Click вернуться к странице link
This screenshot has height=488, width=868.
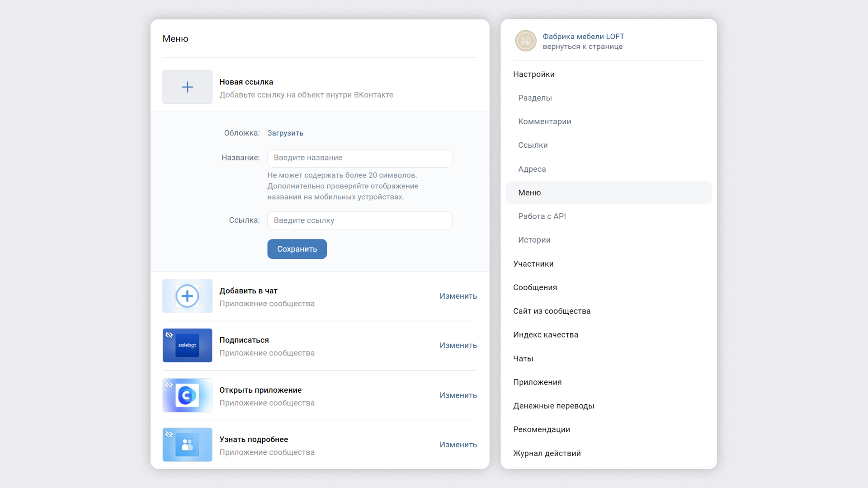(x=583, y=47)
